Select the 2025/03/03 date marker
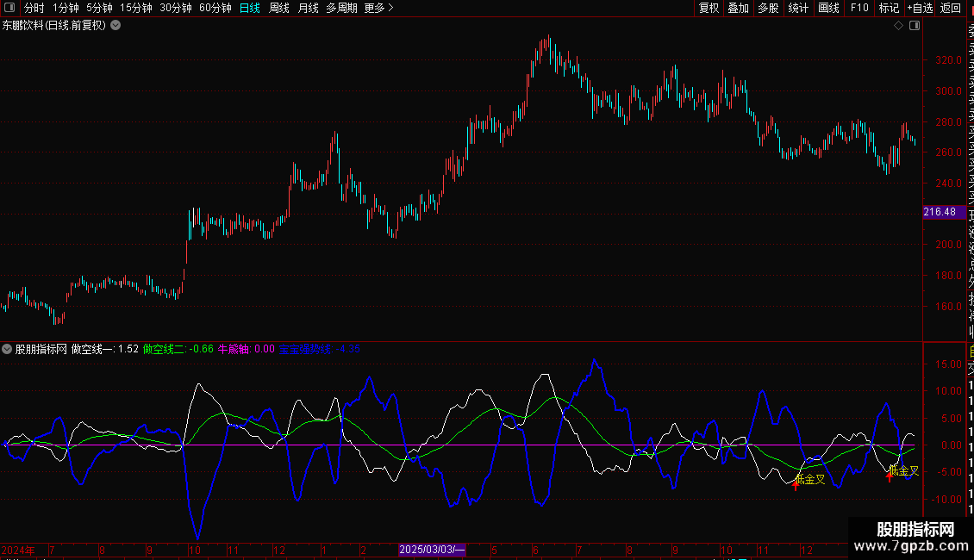This screenshot has width=974, height=560. click(x=432, y=550)
